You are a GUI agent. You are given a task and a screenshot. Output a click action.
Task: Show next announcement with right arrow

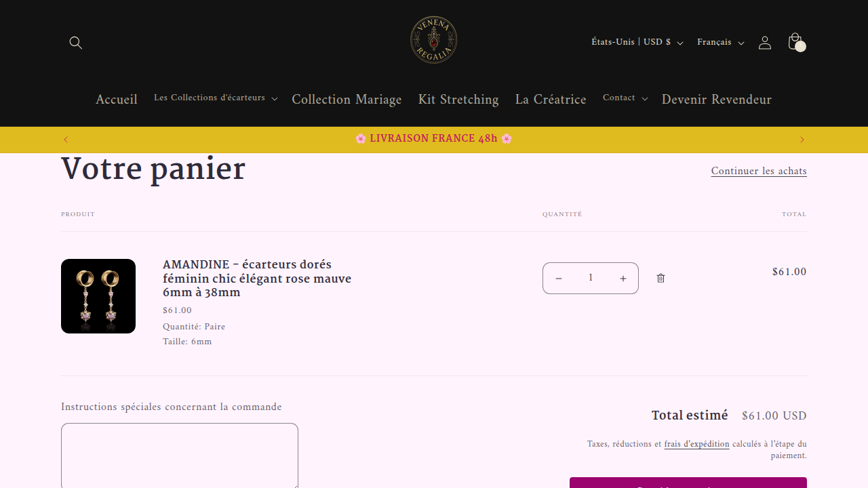(802, 140)
